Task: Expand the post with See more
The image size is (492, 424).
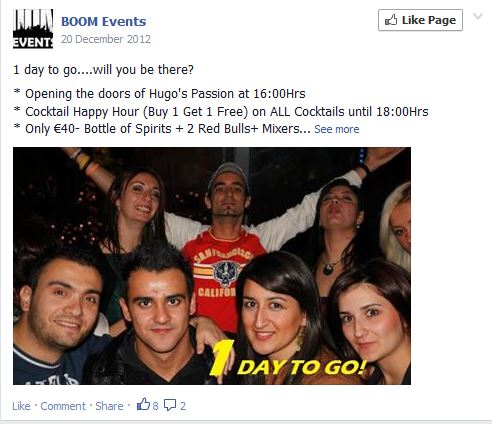Action: [337, 129]
